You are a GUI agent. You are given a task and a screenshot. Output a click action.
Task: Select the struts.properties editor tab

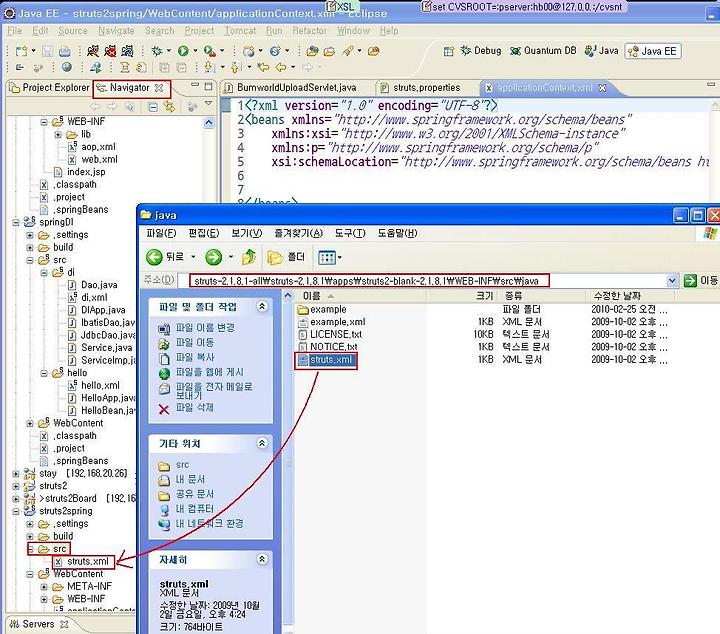tap(421, 88)
